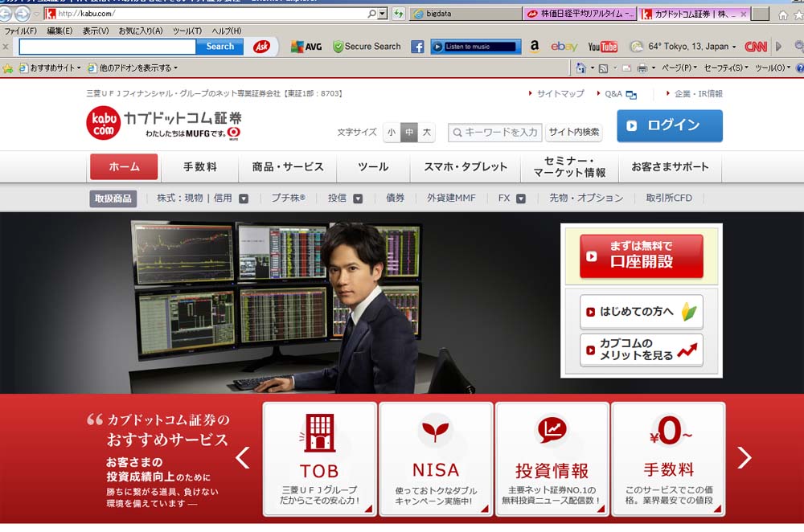
Task: Open the 商品・サービス navigation tab
Action: (288, 167)
